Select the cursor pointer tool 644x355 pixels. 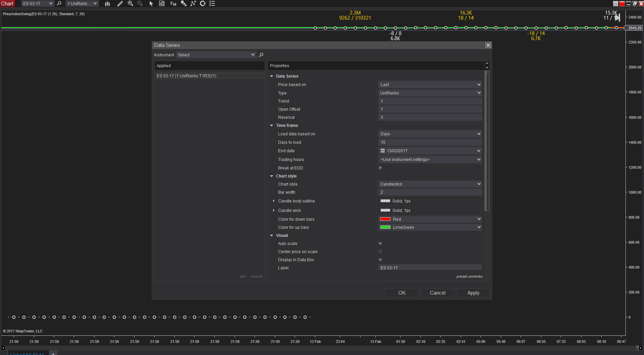151,3
